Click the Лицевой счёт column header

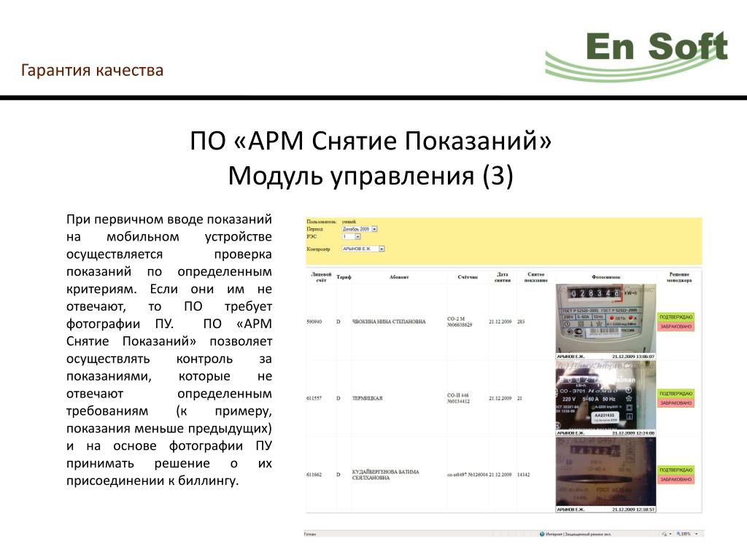point(321,277)
